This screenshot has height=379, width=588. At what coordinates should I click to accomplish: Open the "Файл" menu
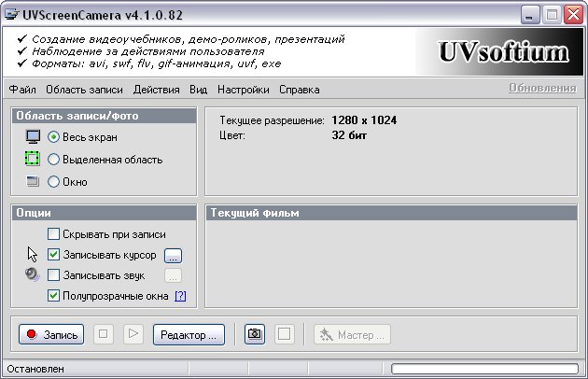(x=22, y=90)
